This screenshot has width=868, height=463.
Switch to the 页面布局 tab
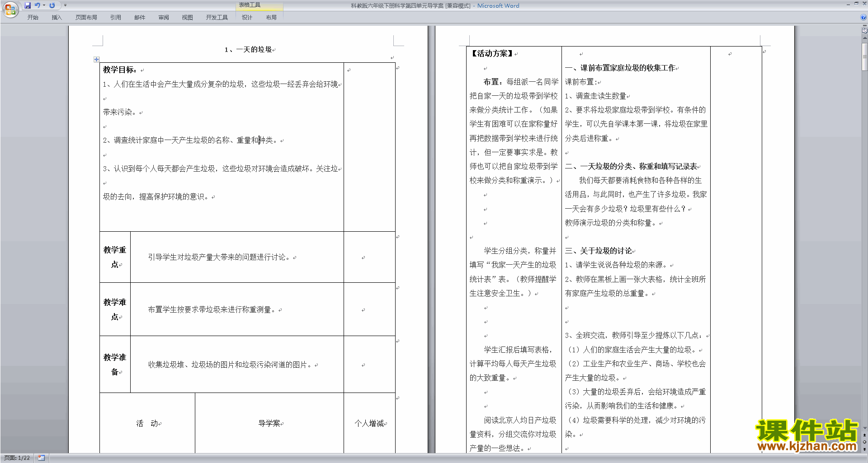click(86, 18)
